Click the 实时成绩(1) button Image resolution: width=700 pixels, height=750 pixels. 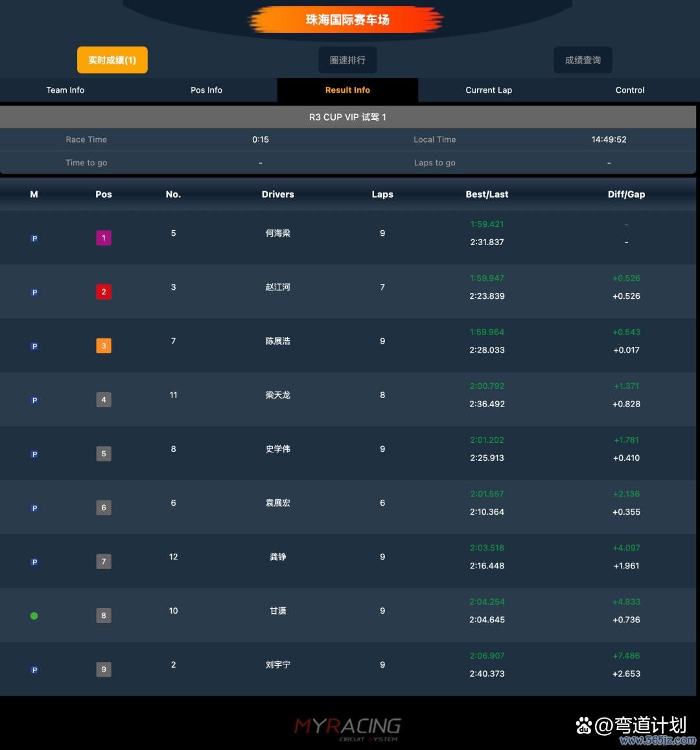coord(112,60)
